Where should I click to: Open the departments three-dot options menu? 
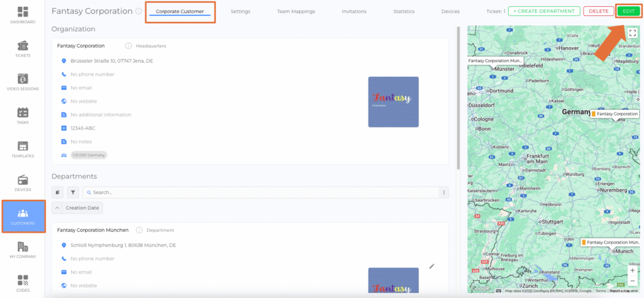(x=444, y=192)
